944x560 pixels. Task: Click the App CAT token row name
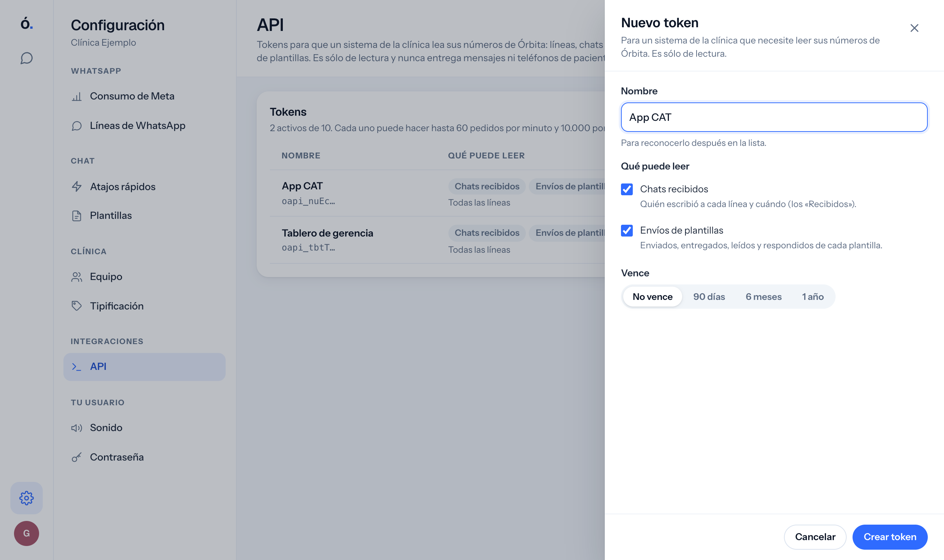coord(302,186)
